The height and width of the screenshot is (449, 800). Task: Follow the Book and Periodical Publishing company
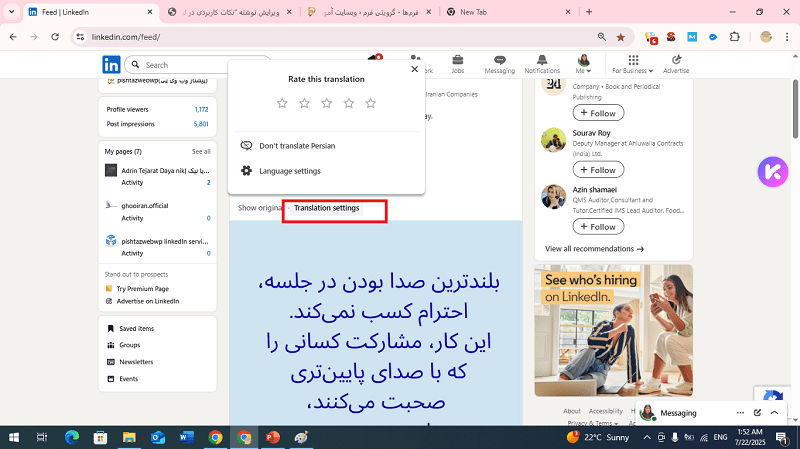598,113
